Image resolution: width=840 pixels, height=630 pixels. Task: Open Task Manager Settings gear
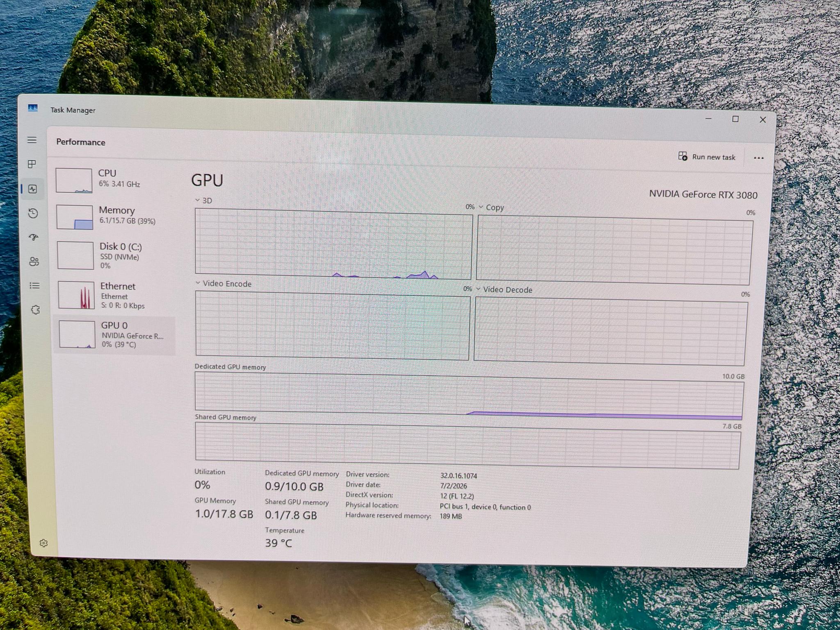point(43,543)
